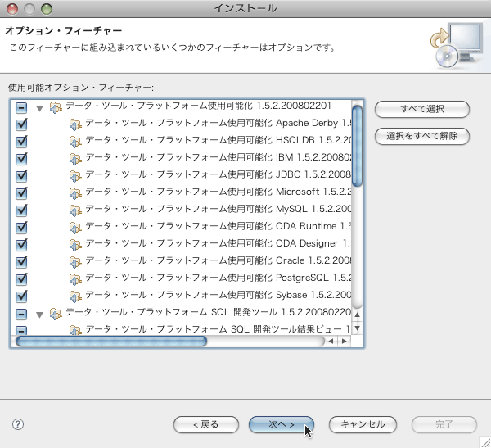Click the horizontal scrollbar thumb of feature list
491x448 pixels.
pyautogui.click(x=111, y=341)
